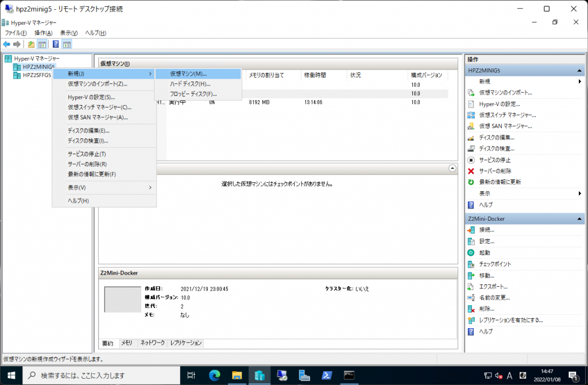Click ディスクの検査 in the actions pane
Viewport: 588px width, 385px height.
point(497,149)
